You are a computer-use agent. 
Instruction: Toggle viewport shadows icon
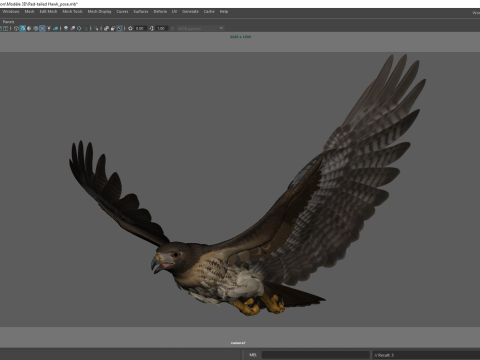56,28
